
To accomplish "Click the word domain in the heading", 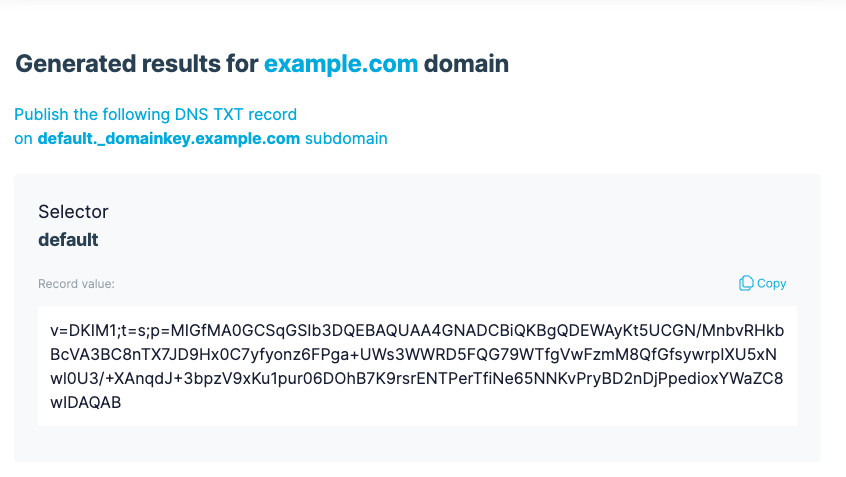I will [x=466, y=65].
